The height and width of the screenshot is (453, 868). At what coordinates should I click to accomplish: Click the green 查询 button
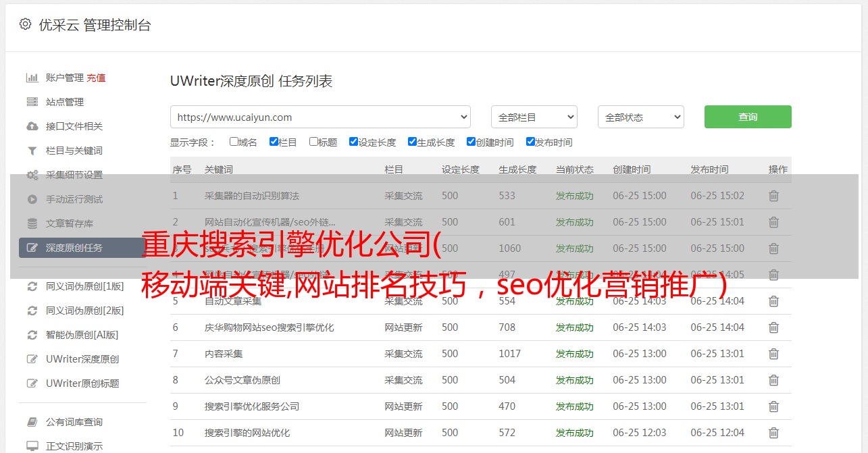(x=748, y=117)
